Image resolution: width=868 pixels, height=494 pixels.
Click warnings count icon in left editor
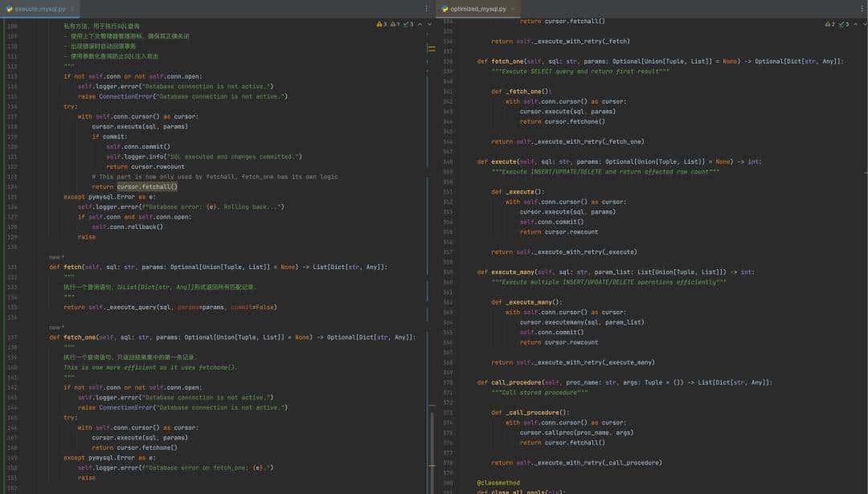[x=381, y=25]
